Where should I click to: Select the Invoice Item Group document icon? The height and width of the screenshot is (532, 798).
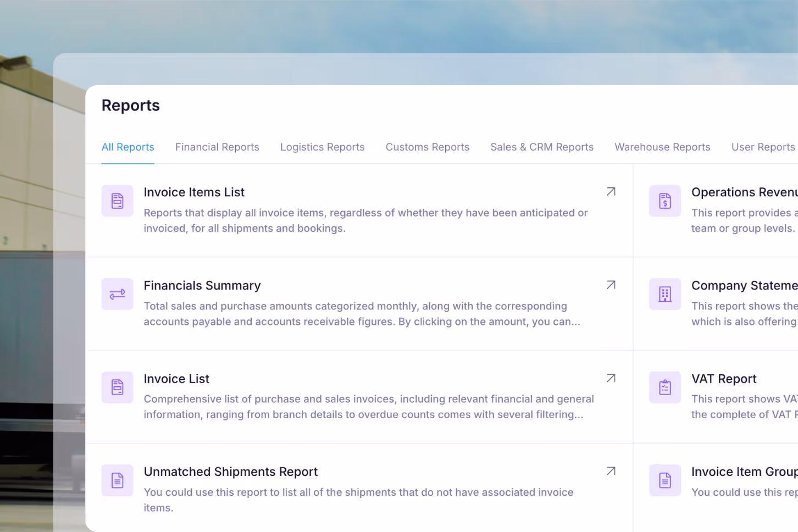coord(664,480)
